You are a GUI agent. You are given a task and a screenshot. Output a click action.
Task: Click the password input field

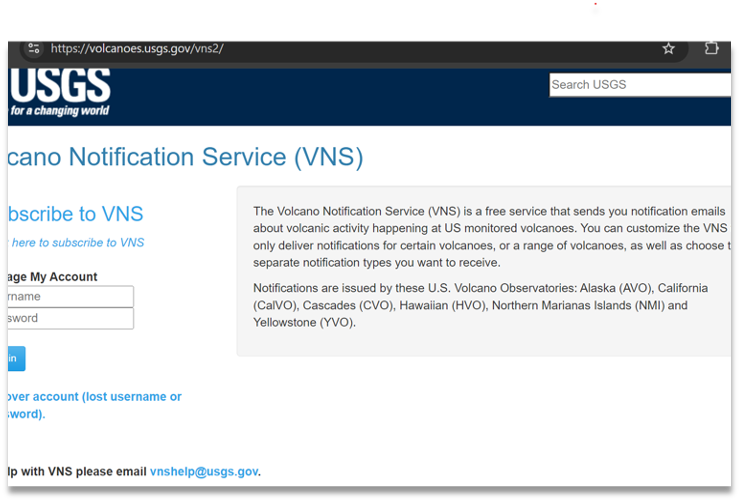(x=71, y=318)
